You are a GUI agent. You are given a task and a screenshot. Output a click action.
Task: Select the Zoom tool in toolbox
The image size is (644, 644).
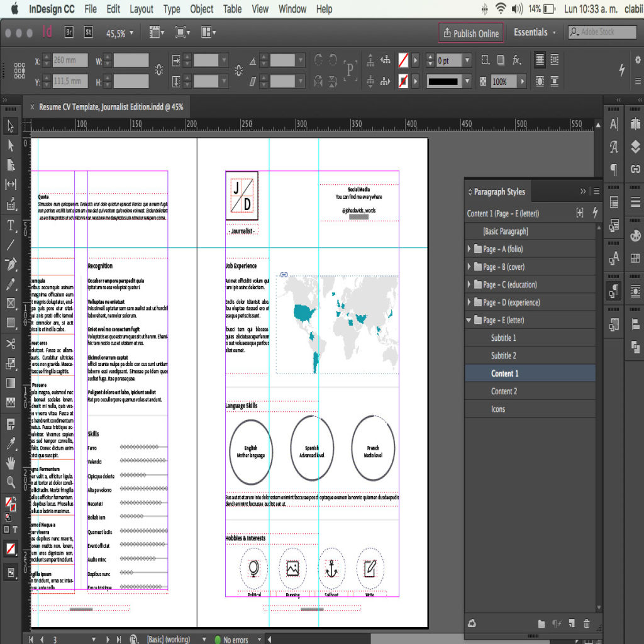(x=11, y=482)
